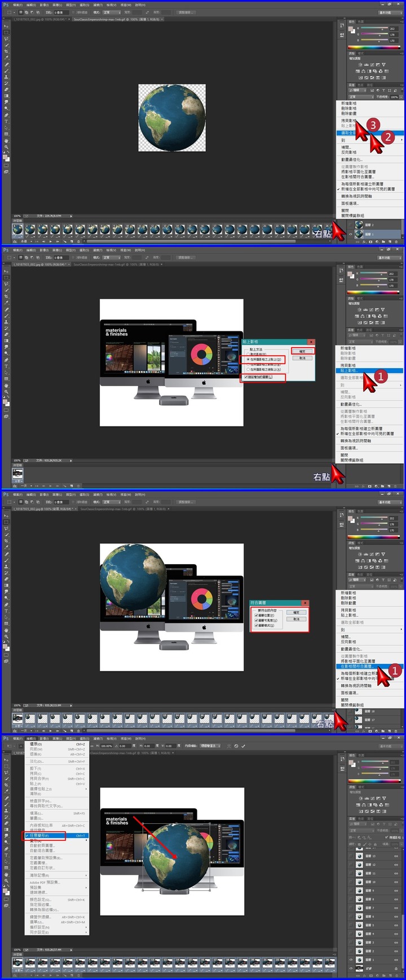Select the Eraser tool in the fourth screenshot
The width and height of the screenshot is (406, 980).
(x=6, y=823)
